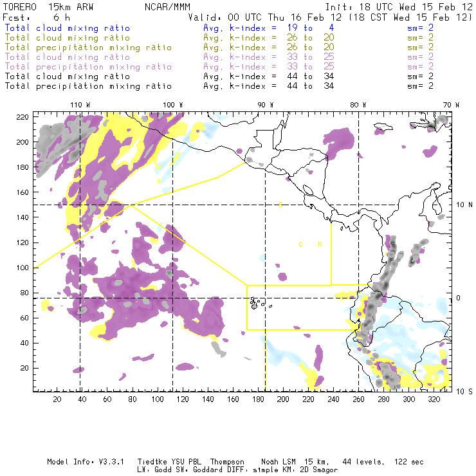Click the "0" equator latitude label
The height and width of the screenshot is (476, 476).
tap(459, 298)
